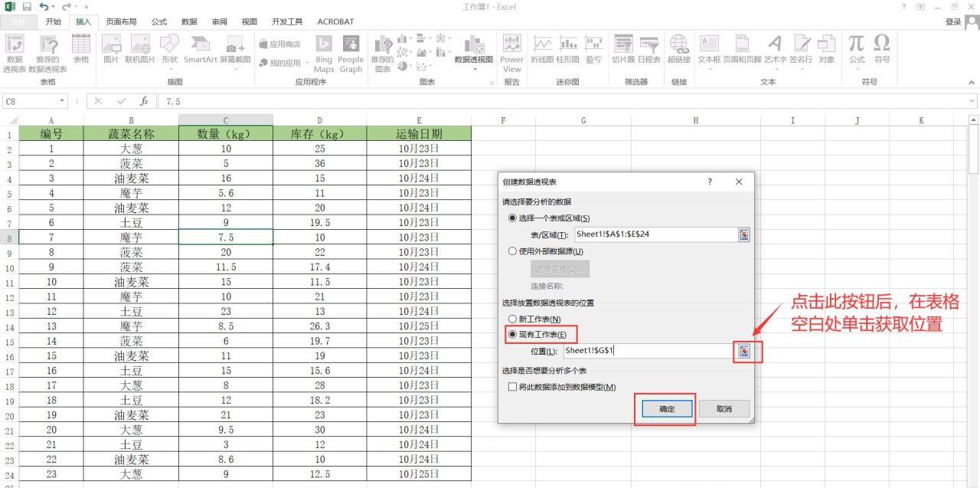Click the Undo arrow icon
The height and width of the screenshot is (488, 980).
click(44, 7)
